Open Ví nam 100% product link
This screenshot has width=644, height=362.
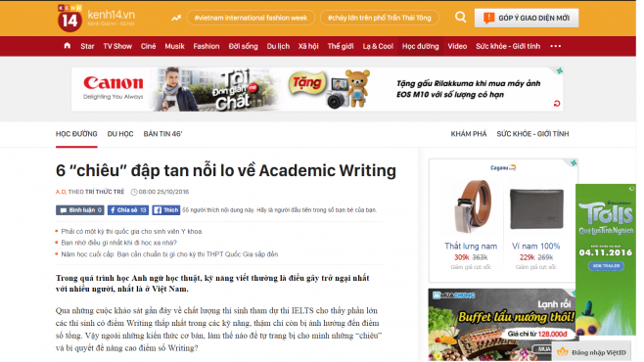click(535, 247)
